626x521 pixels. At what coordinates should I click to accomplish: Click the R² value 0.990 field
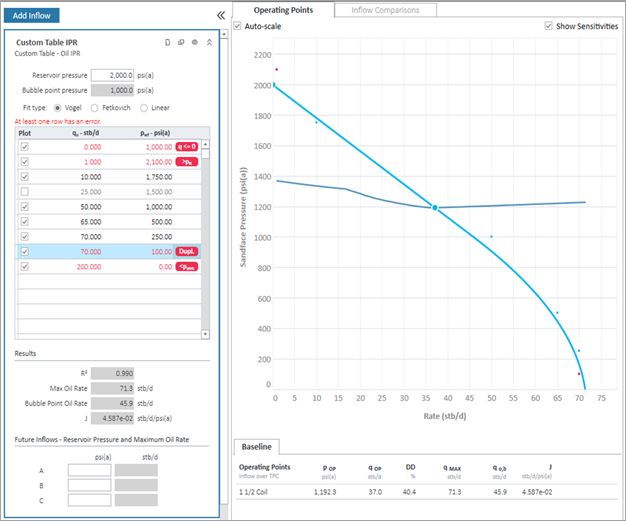[112, 373]
